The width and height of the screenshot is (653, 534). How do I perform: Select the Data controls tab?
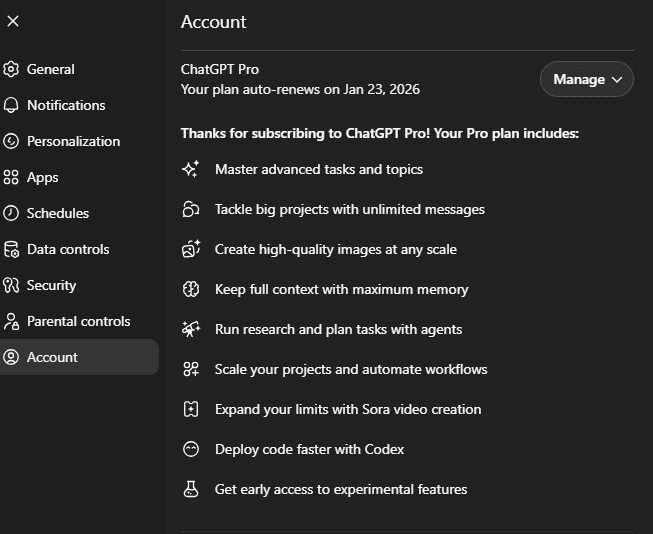[68, 249]
